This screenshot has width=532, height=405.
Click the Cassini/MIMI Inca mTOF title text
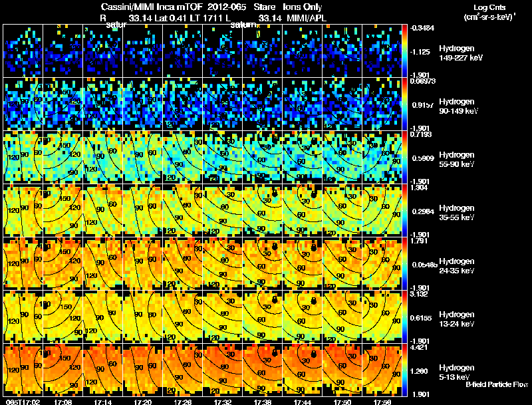[x=152, y=7]
